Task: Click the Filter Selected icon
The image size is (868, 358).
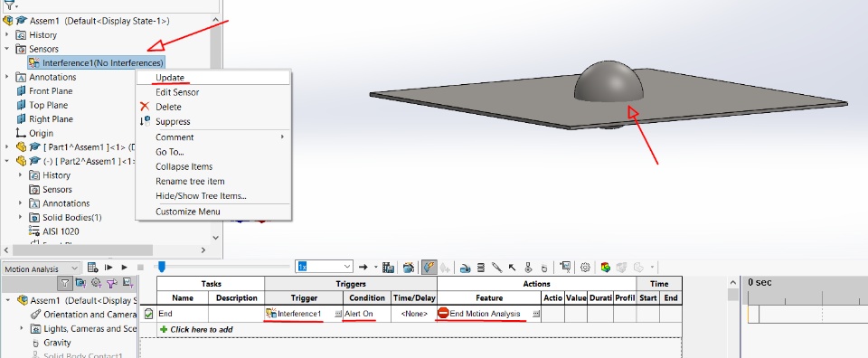Action: (x=112, y=283)
